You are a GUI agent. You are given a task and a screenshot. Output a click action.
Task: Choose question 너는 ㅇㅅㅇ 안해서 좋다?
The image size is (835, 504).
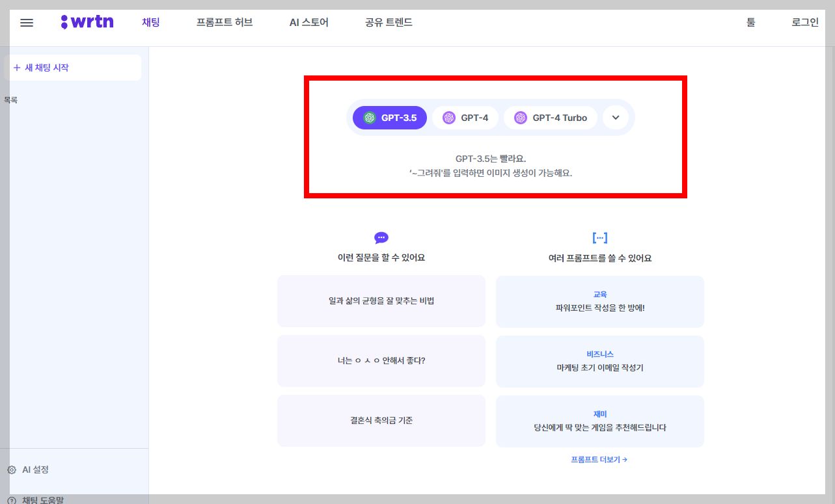(x=381, y=361)
